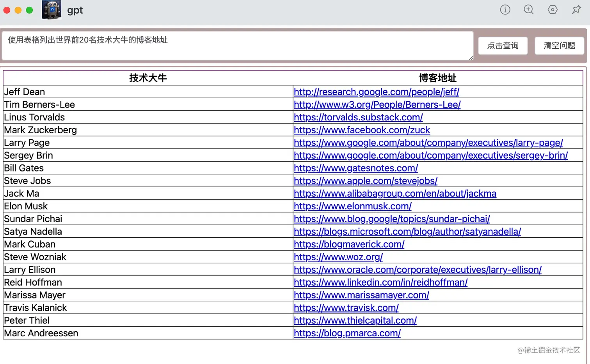This screenshot has width=590, height=364.
Task: Open the travisk.com link
Action: click(x=346, y=308)
